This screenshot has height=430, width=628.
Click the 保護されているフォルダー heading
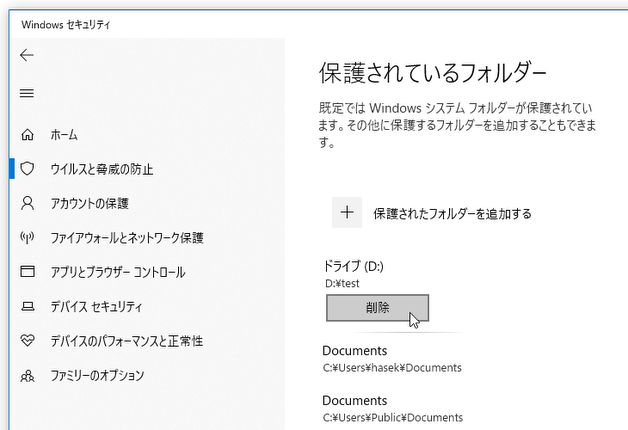(x=433, y=73)
